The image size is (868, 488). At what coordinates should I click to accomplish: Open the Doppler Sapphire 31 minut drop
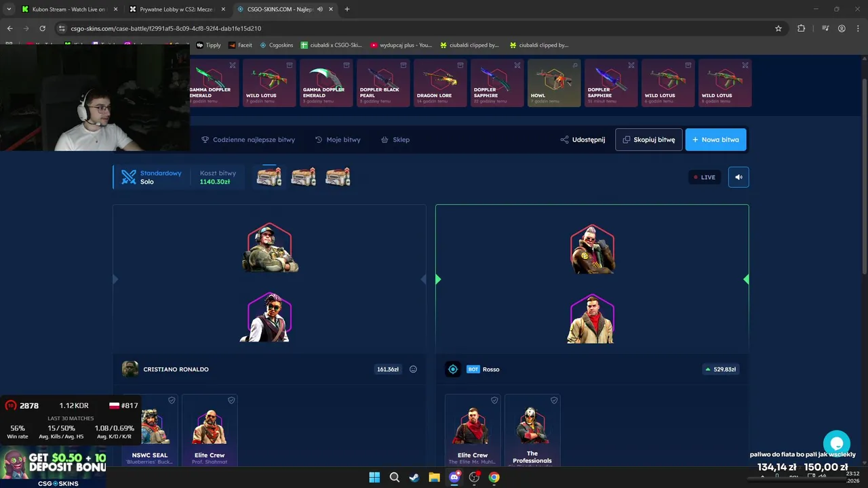[611, 83]
